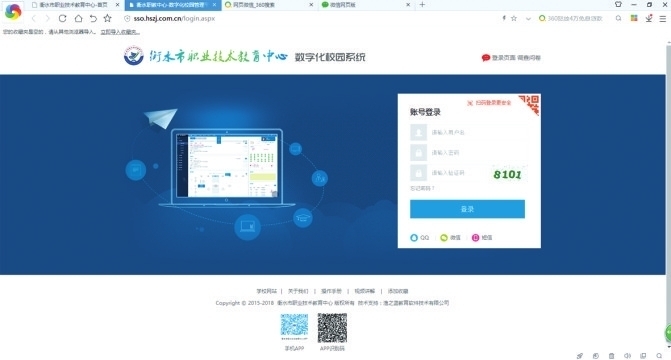
Task: Click the undo/restore closed tab arrow icon
Action: pos(93,18)
